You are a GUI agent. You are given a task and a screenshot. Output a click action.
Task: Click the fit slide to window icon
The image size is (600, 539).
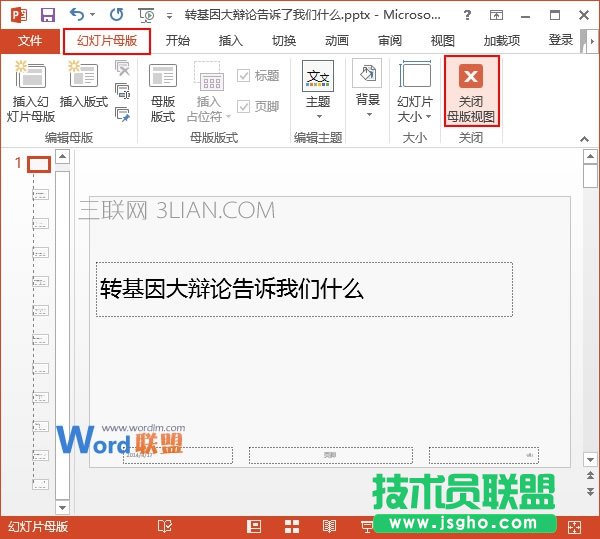click(x=574, y=527)
